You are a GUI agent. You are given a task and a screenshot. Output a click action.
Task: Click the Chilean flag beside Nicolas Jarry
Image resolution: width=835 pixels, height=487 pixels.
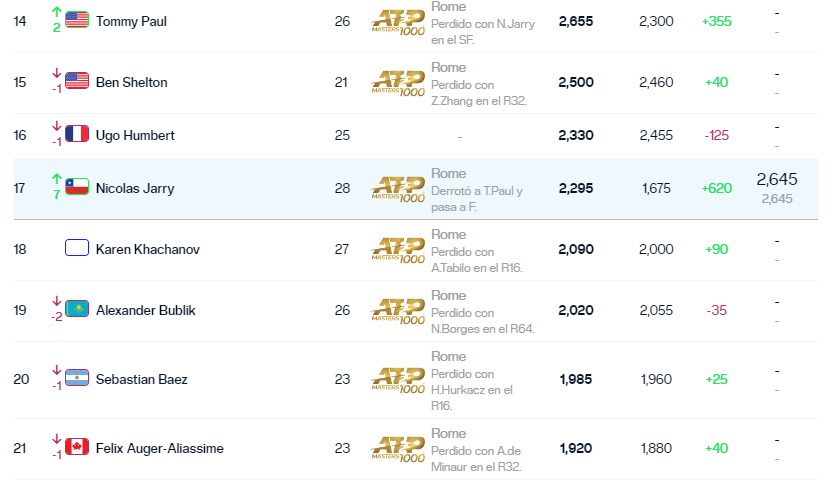coord(77,187)
